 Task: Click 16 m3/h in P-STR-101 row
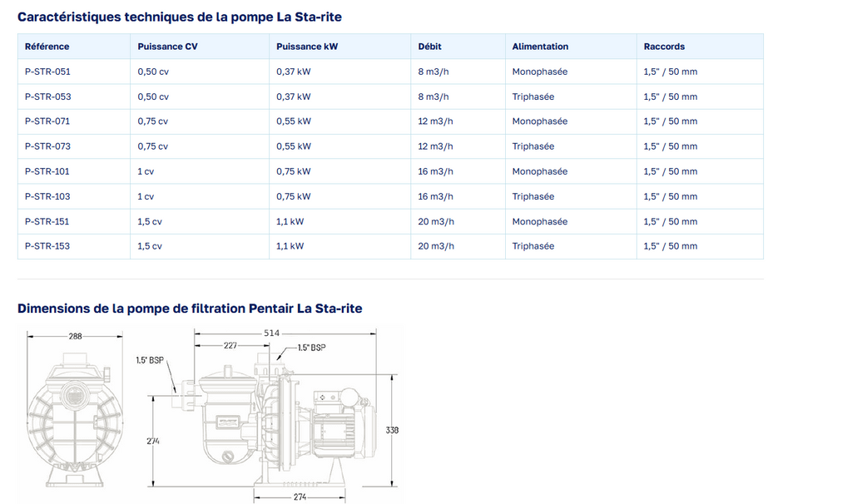[x=435, y=171]
